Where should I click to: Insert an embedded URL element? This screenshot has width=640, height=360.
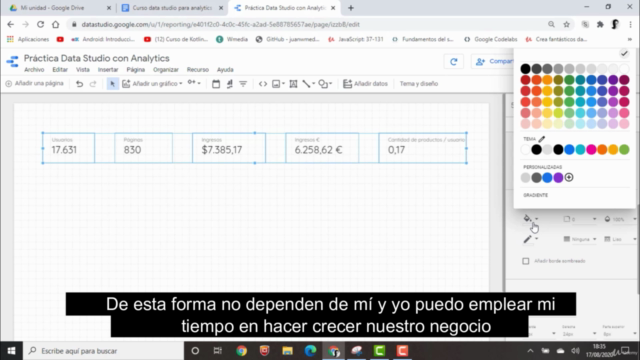263,84
